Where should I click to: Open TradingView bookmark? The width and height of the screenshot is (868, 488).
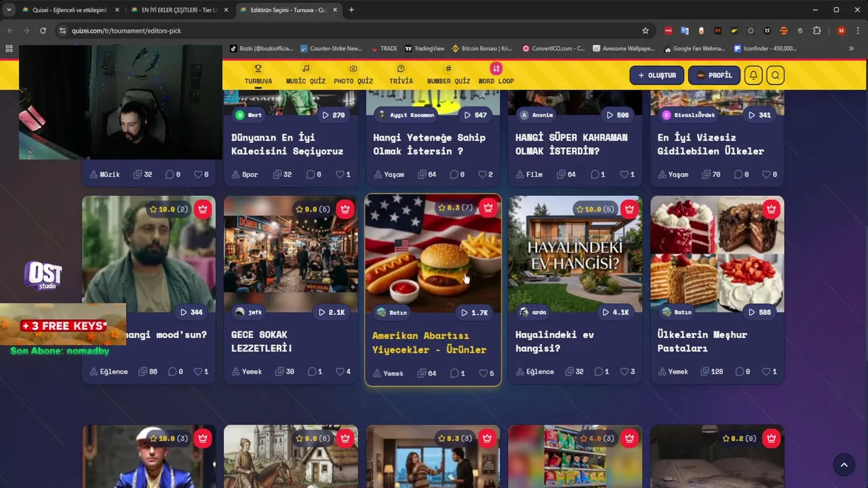[x=424, y=49]
